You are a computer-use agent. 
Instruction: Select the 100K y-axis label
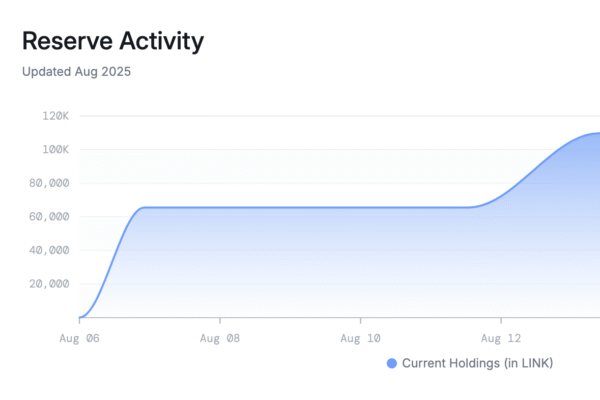pyautogui.click(x=55, y=149)
